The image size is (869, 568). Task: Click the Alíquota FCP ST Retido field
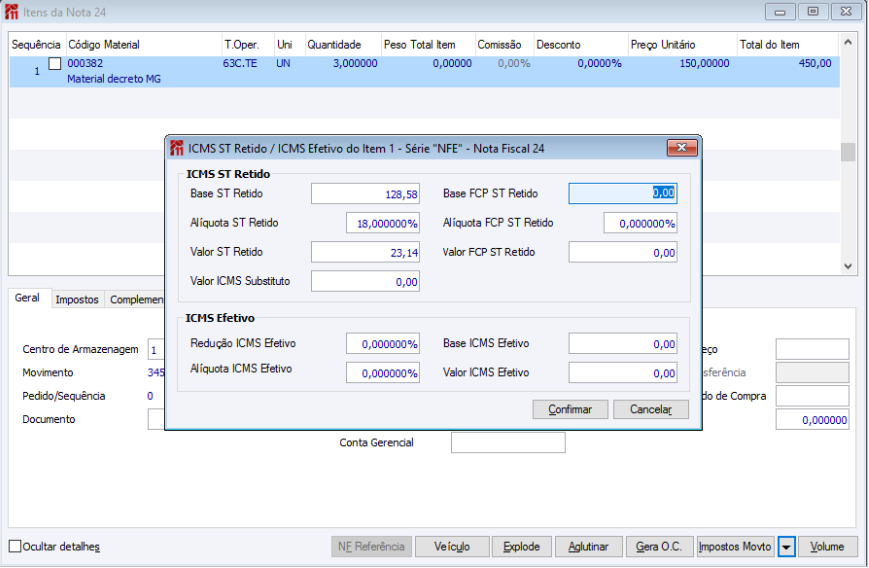pyautogui.click(x=640, y=223)
